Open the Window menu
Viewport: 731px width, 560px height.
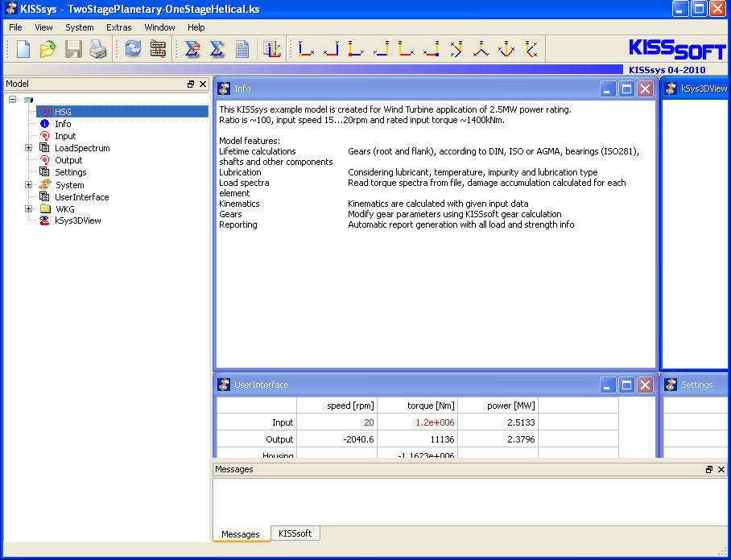[159, 27]
